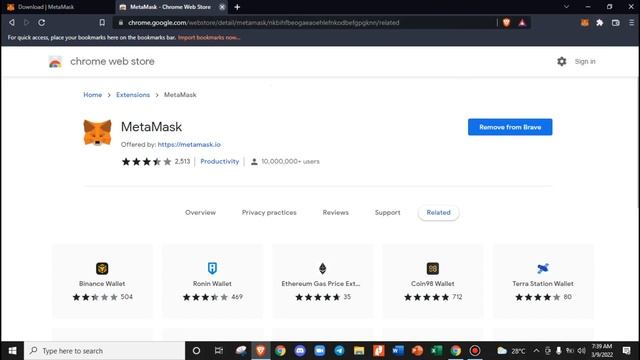Open Task View on taskbar

click(219, 351)
